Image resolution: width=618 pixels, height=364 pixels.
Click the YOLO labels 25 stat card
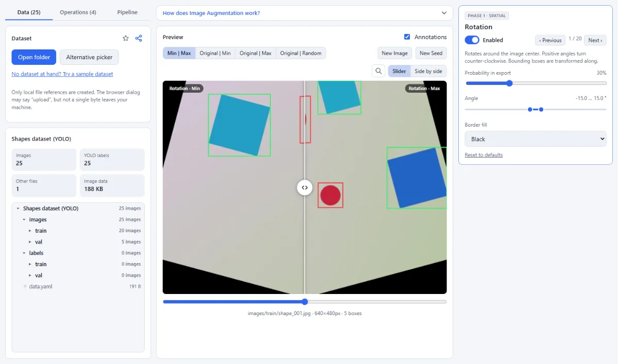point(112,160)
